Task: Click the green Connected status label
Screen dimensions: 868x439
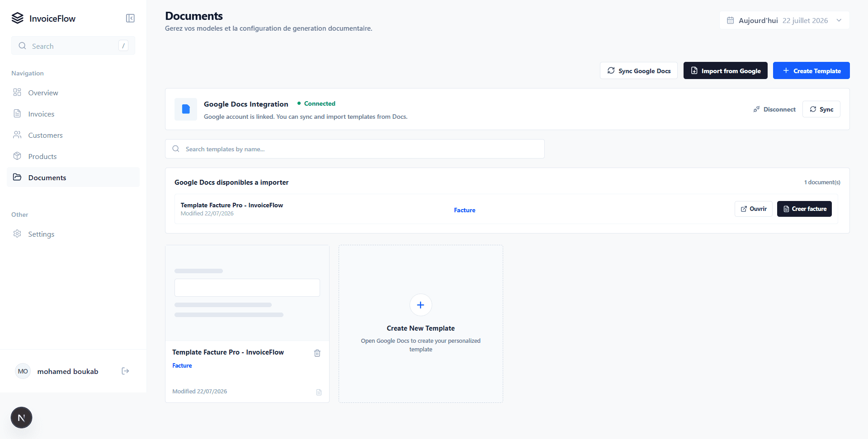Action: point(316,103)
